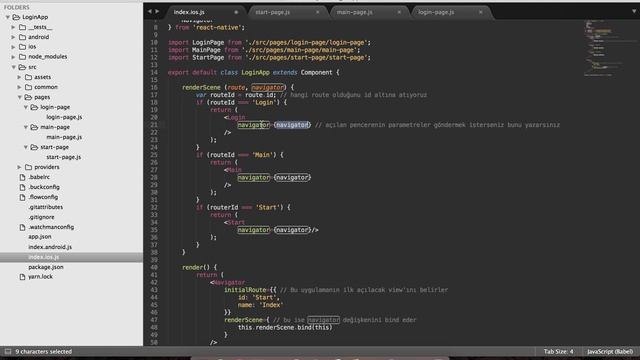The height and width of the screenshot is (360, 640).
Task: Expand the ios folder arrow
Action: (x=13, y=47)
